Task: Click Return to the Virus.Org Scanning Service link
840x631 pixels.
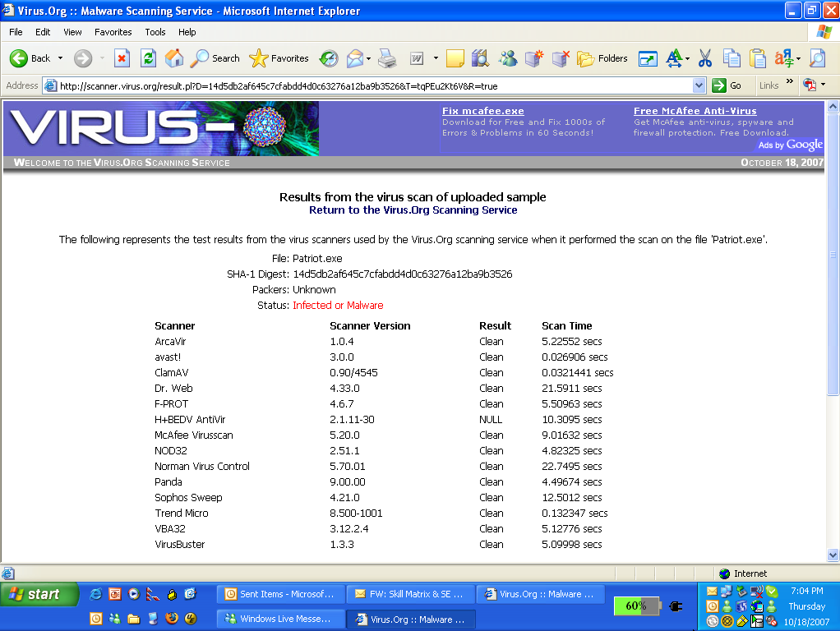Action: pyautogui.click(x=413, y=210)
